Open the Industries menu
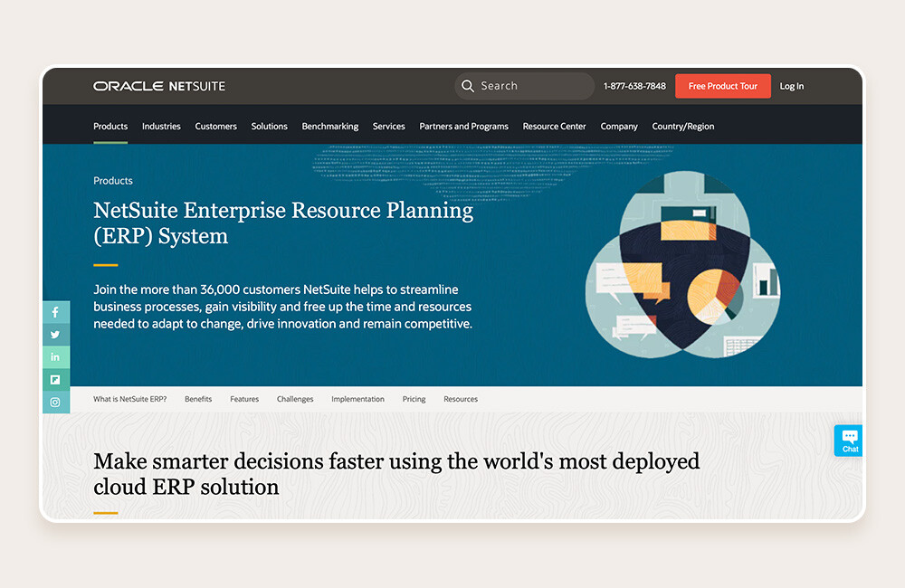 (161, 127)
